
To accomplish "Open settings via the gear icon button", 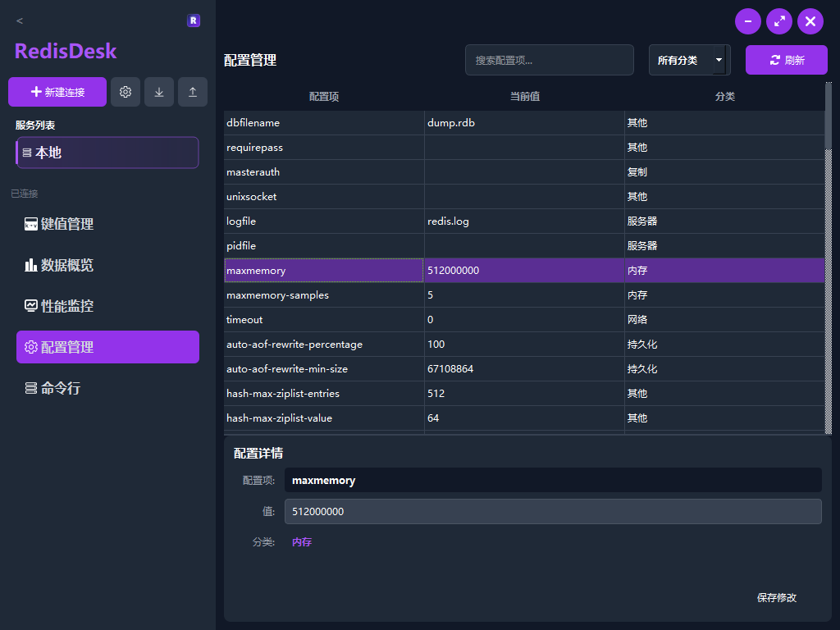I will click(x=126, y=92).
